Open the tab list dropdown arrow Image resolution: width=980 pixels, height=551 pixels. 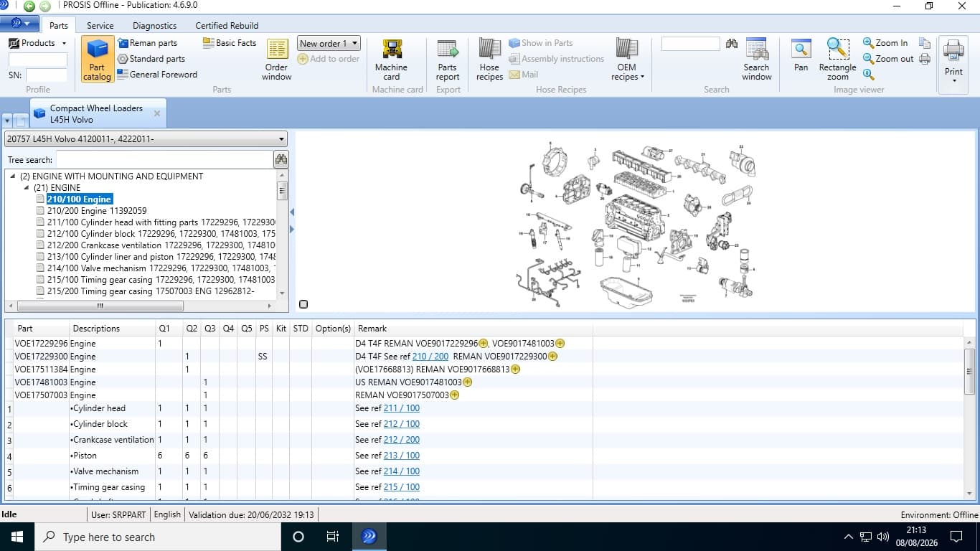(7, 120)
